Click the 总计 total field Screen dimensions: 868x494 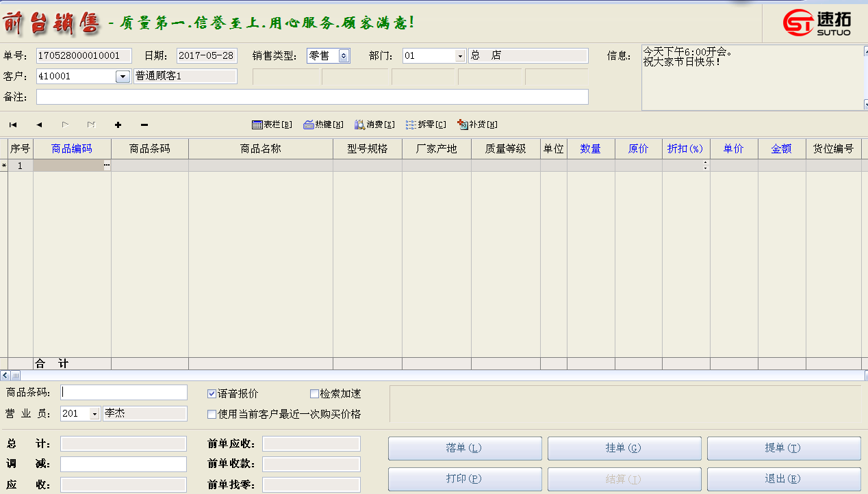pyautogui.click(x=123, y=444)
